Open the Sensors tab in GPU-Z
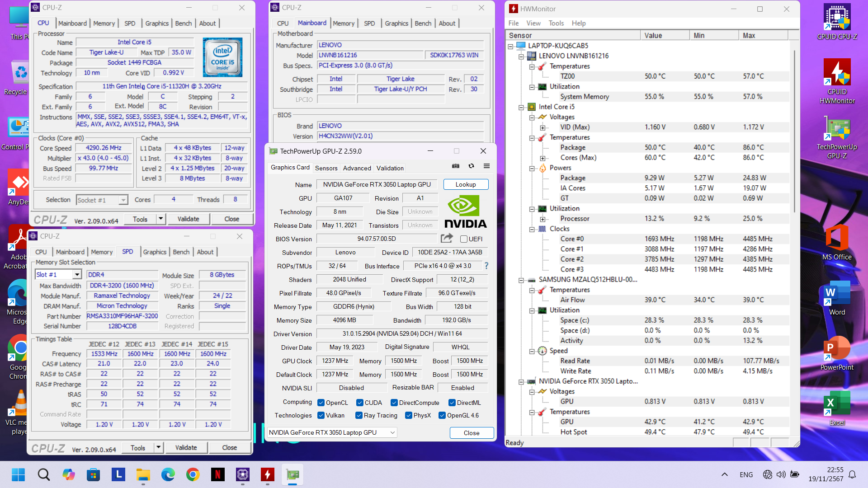 (x=326, y=168)
